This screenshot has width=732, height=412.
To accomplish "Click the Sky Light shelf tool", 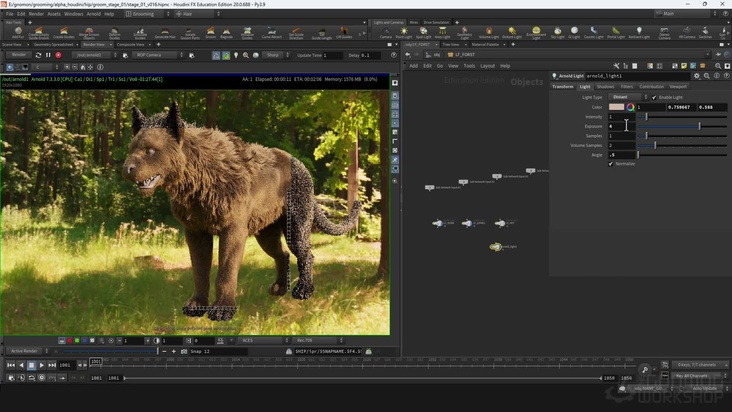I will [557, 33].
